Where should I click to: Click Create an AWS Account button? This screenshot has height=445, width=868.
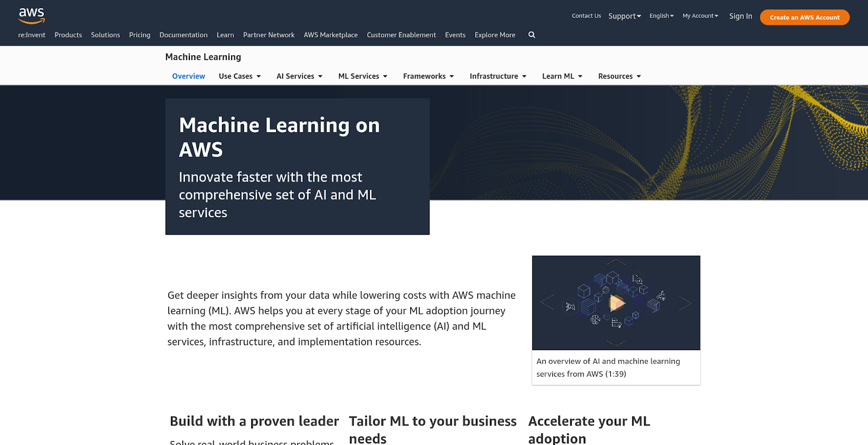tap(804, 17)
